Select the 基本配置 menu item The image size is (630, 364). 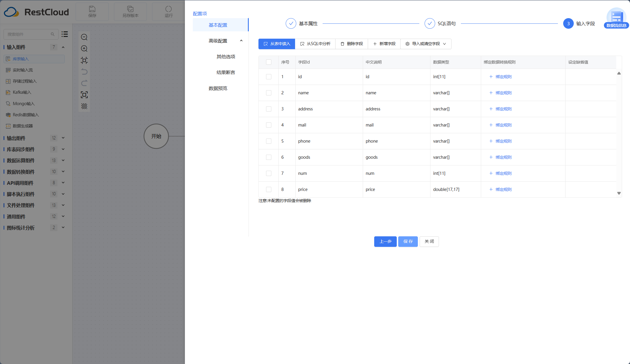(220, 25)
